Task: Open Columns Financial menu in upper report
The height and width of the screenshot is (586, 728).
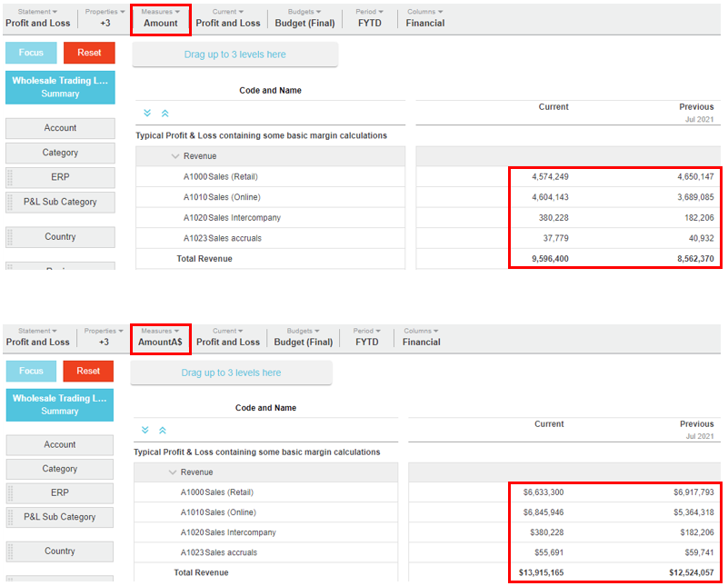Action: [424, 17]
